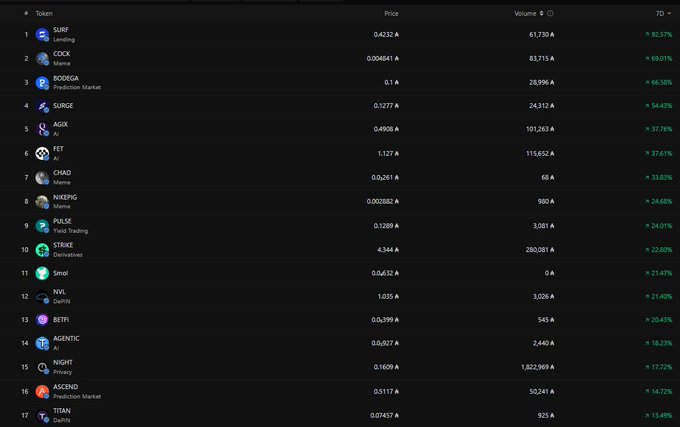680x427 pixels.
Task: Click the SURF 92.57% change
Action: coord(658,34)
